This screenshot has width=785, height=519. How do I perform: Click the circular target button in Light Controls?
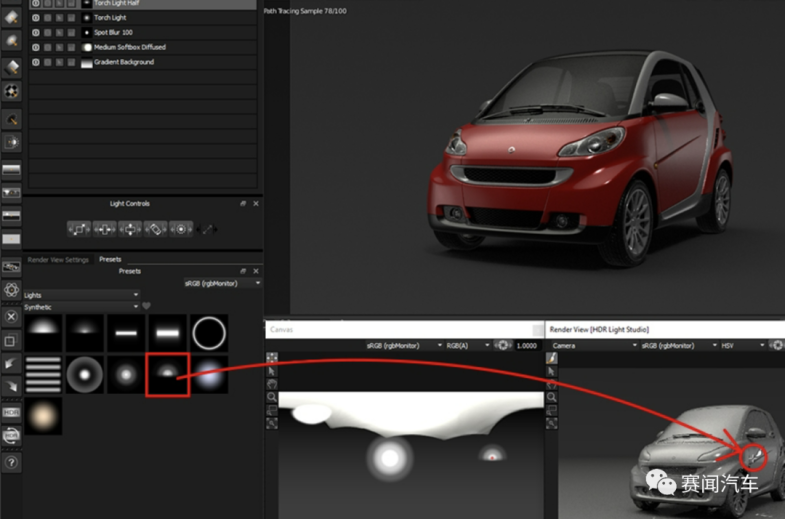click(181, 229)
